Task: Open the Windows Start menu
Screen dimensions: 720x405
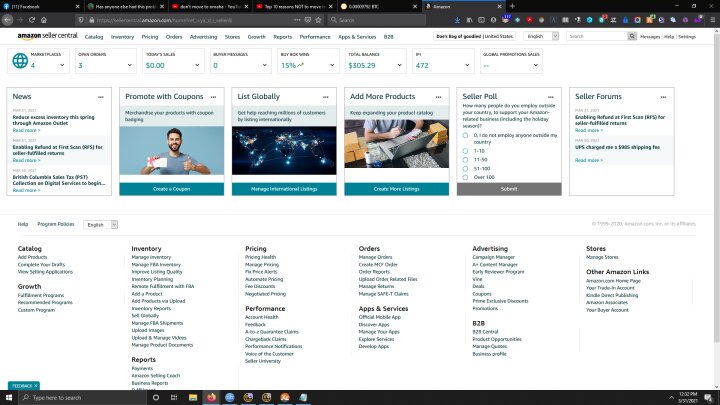Action: 9,398
